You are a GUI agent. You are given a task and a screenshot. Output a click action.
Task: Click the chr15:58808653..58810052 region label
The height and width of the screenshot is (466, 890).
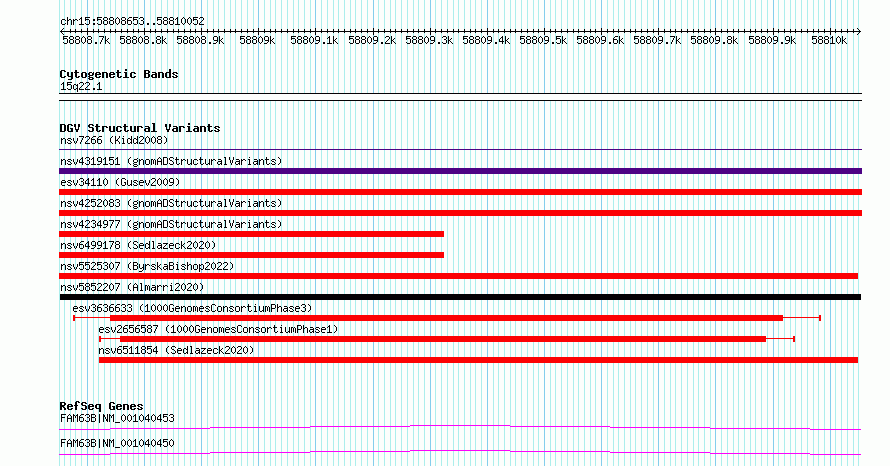[x=132, y=21]
